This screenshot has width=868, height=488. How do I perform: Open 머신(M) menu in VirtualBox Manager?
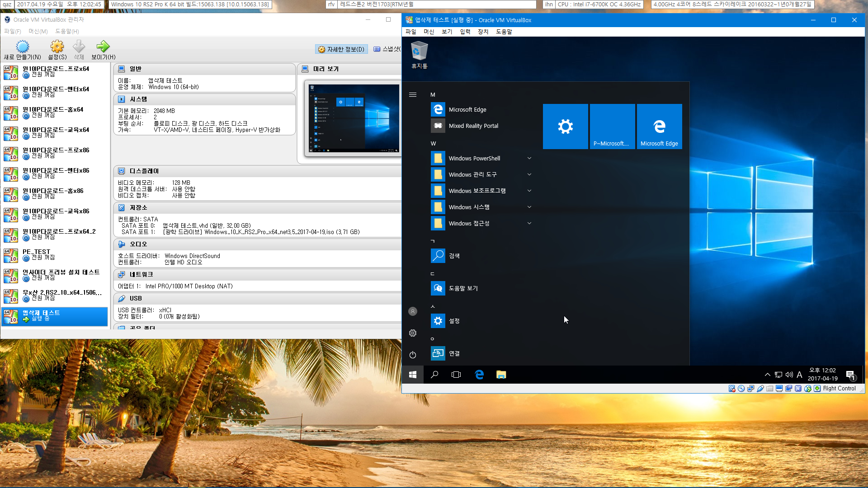tap(38, 31)
